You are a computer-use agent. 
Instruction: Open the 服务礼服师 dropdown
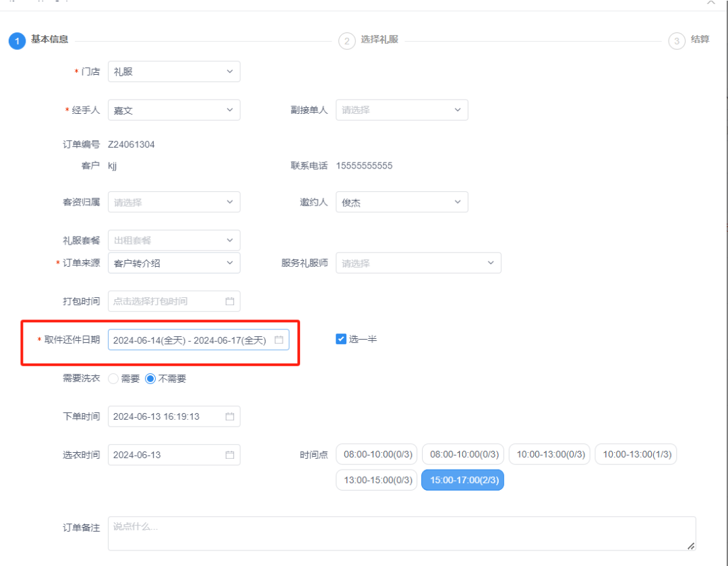click(x=418, y=263)
